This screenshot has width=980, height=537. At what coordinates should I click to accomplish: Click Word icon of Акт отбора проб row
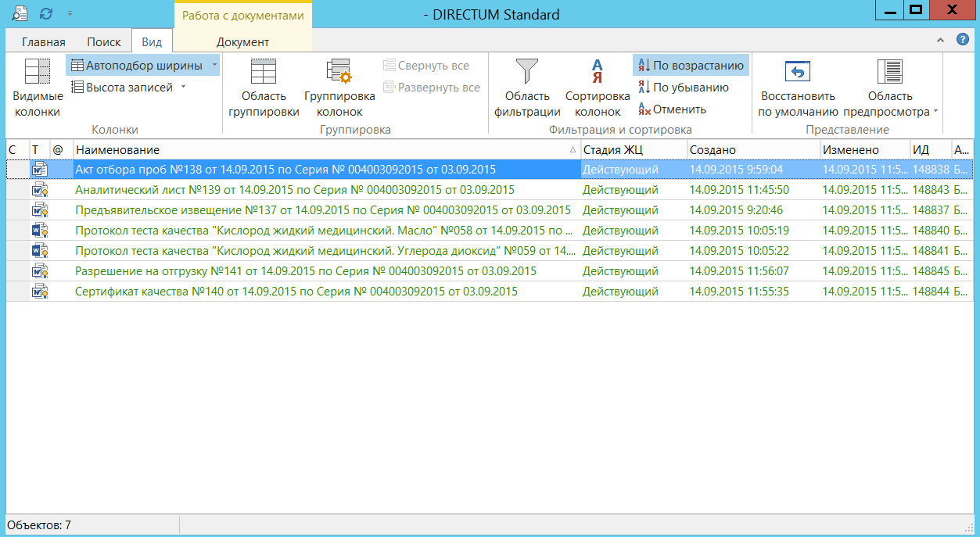click(39, 170)
